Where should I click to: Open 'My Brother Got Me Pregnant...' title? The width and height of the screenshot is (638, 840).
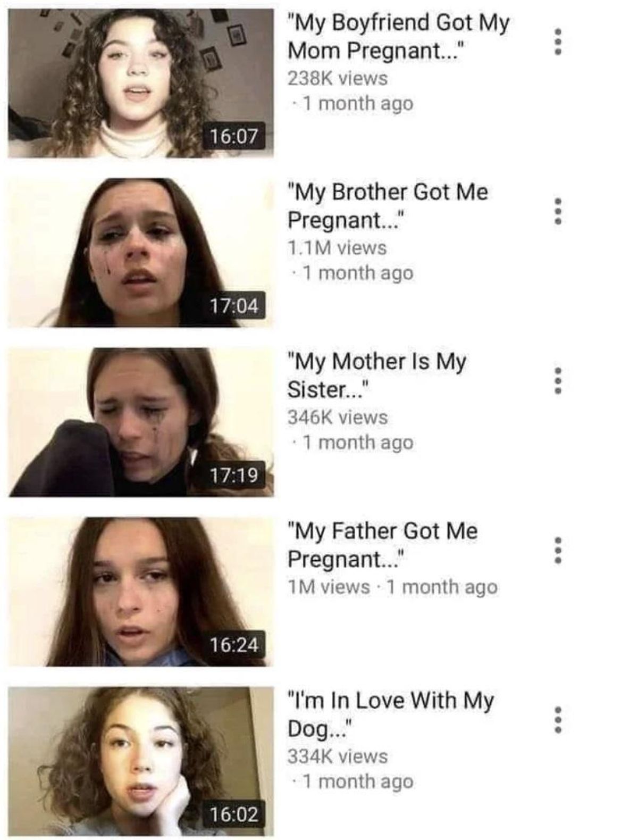(388, 206)
